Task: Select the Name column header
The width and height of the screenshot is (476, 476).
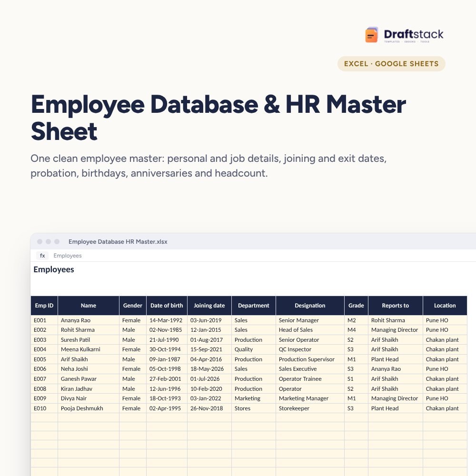Action: pyautogui.click(x=89, y=306)
